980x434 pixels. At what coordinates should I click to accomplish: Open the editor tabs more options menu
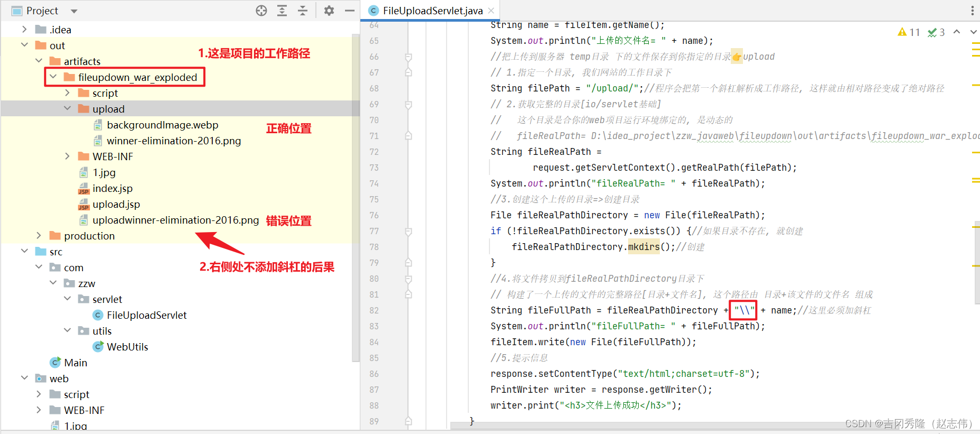[972, 11]
